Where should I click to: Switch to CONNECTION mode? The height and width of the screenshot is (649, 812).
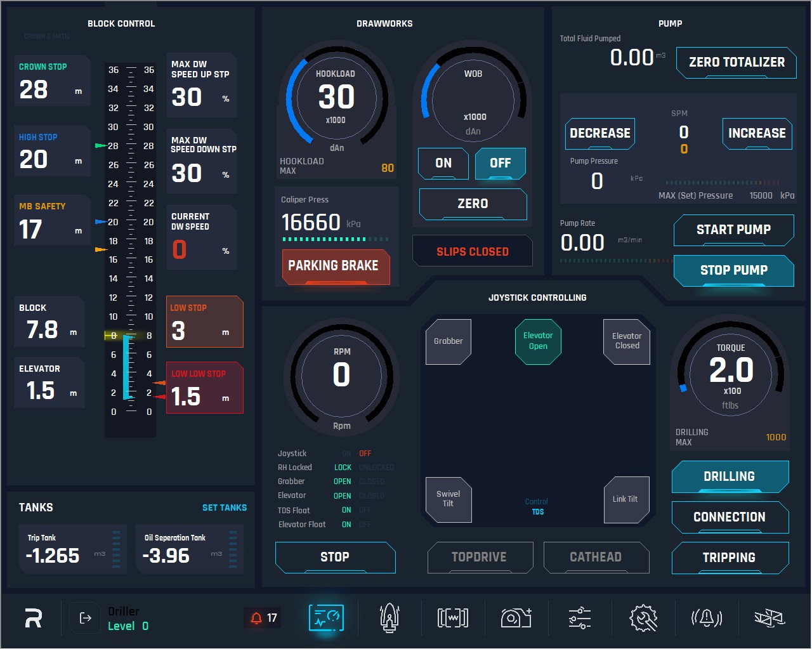[730, 518]
